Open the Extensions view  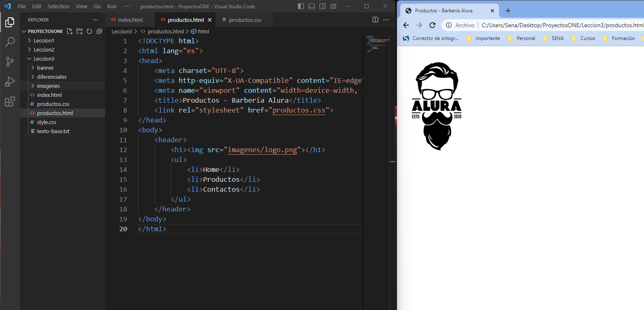click(10, 101)
